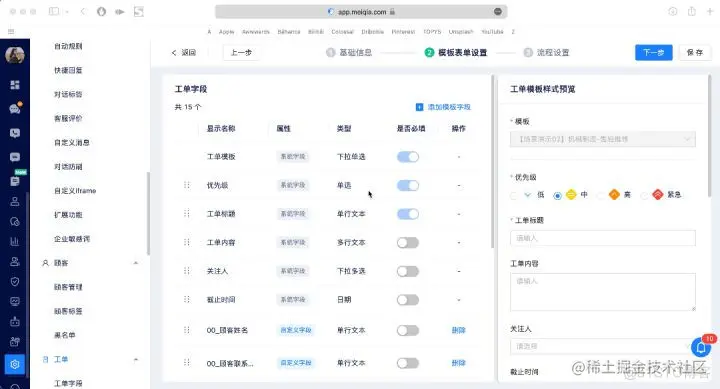The height and width of the screenshot is (389, 720).
Task: Open 对话标签 in settings menu
Action: (x=68, y=94)
